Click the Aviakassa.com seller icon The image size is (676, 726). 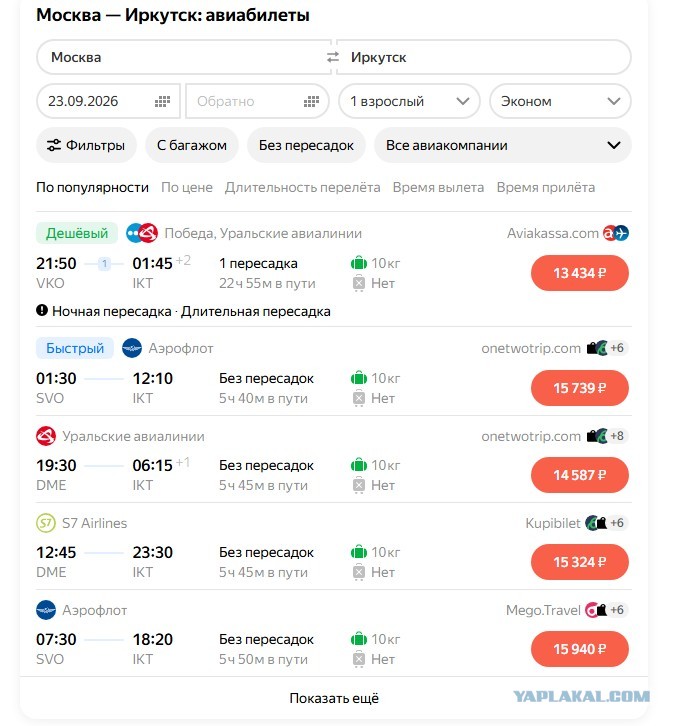(x=616, y=233)
